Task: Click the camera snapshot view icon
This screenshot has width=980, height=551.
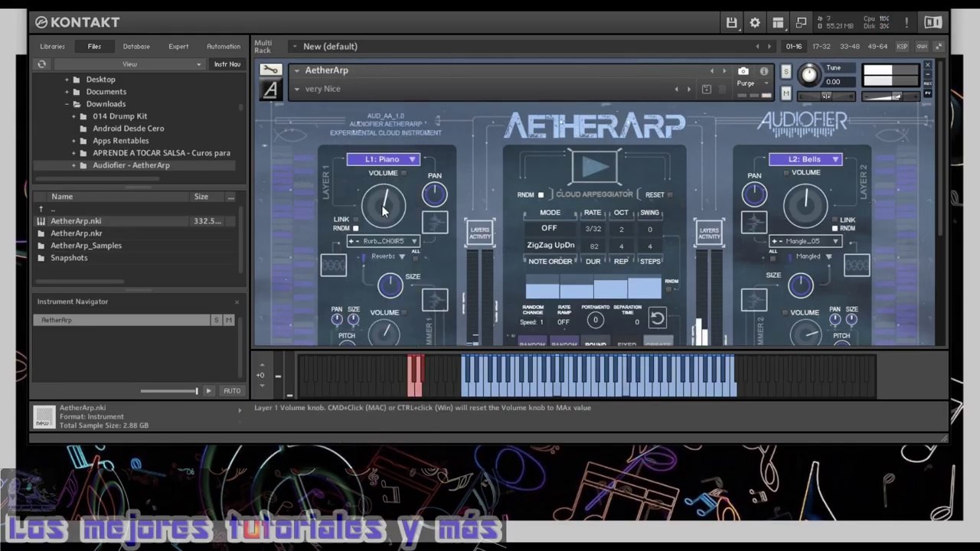Action: click(743, 70)
